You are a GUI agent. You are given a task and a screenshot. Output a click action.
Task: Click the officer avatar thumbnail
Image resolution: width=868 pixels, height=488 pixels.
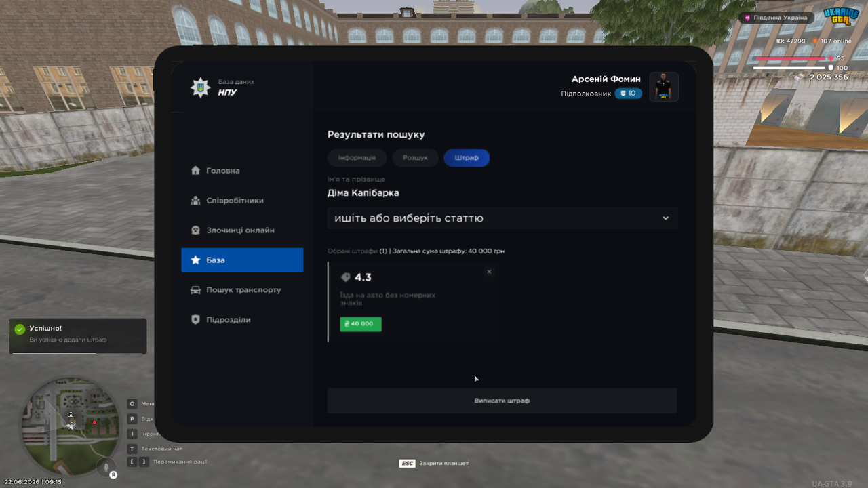[664, 87]
